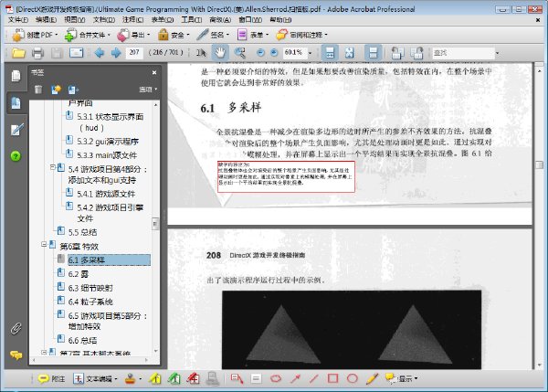The image size is (548, 392).
Task: Open the 选项 options menu
Action: (x=148, y=90)
